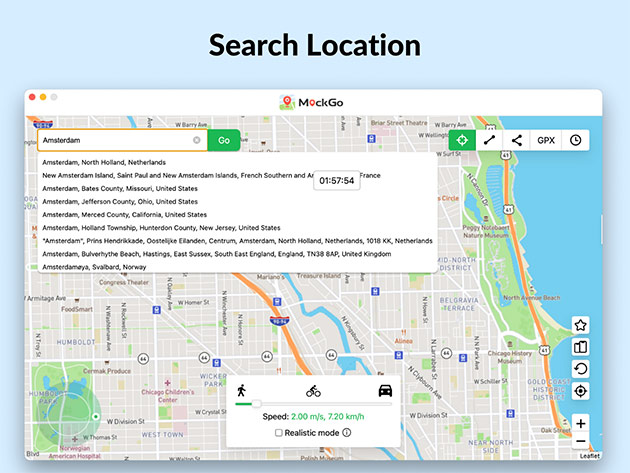Open Realistic mode info icon

coord(347,432)
